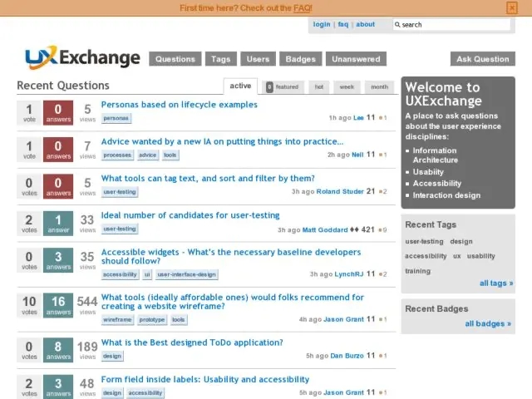Click the ui tag

pos(147,274)
